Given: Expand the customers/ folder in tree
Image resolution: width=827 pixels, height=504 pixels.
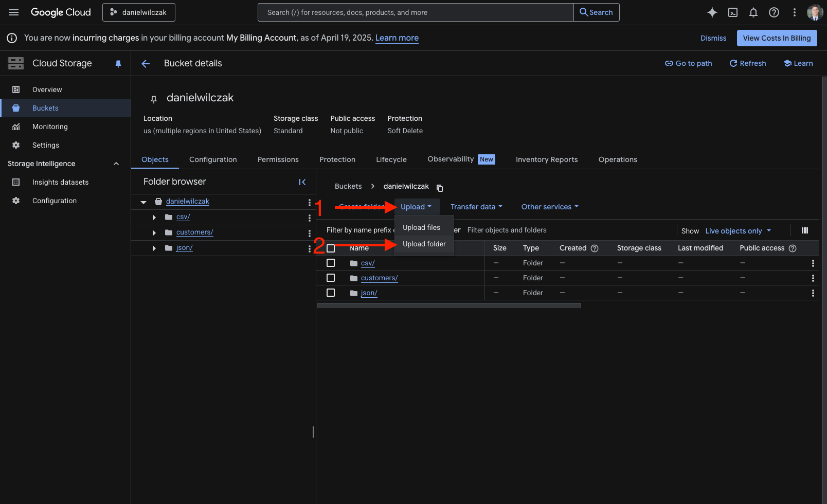Looking at the screenshot, I should [154, 233].
